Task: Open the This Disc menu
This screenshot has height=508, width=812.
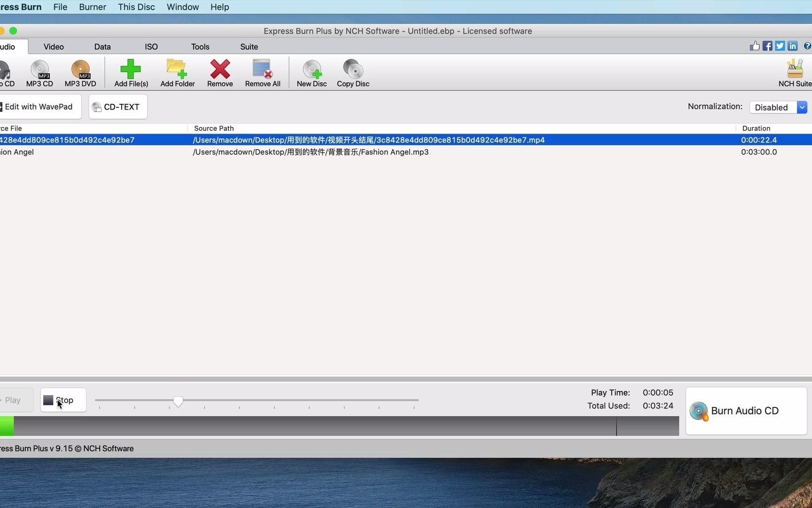Action: pyautogui.click(x=136, y=7)
